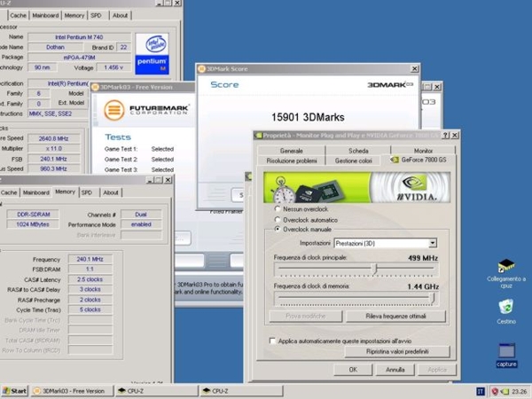Image resolution: width=532 pixels, height=399 pixels.
Task: Click the 1024 MBytes memory size value
Action: pos(33,224)
